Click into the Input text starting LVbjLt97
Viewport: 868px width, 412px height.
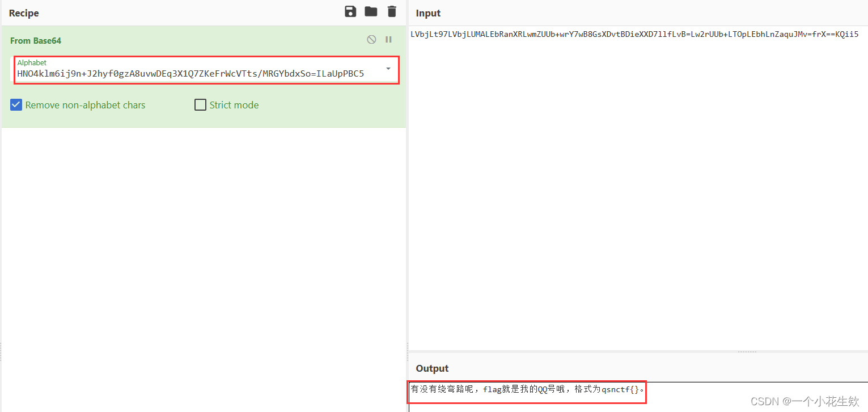point(634,35)
